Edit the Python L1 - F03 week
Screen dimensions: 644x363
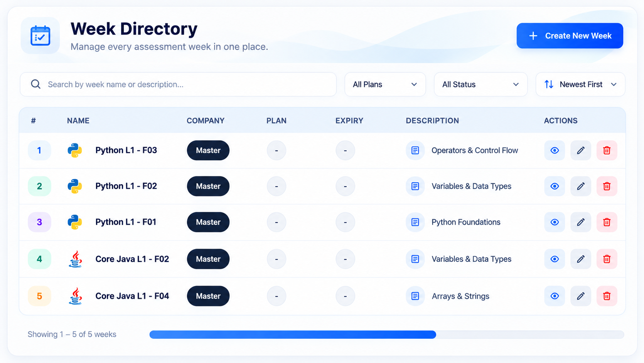point(581,150)
